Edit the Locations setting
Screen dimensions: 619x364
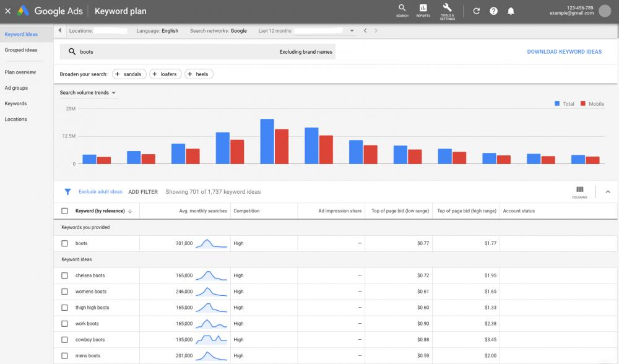pos(98,31)
